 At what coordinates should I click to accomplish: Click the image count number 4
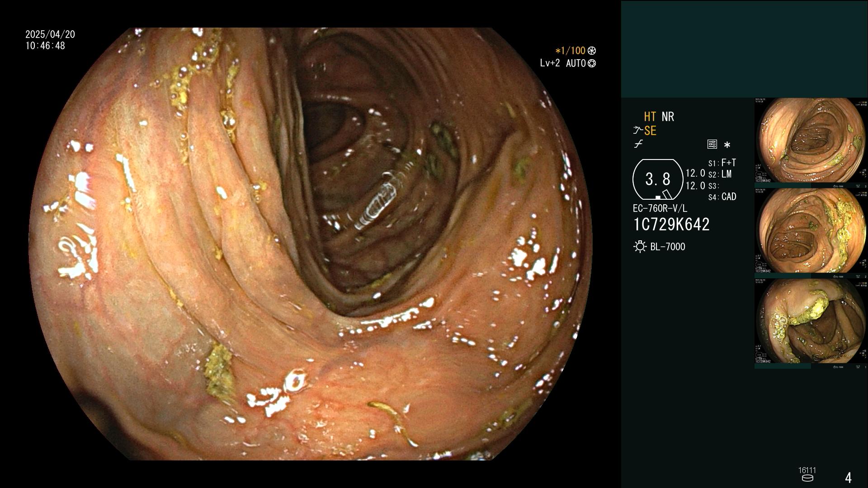pos(849,478)
